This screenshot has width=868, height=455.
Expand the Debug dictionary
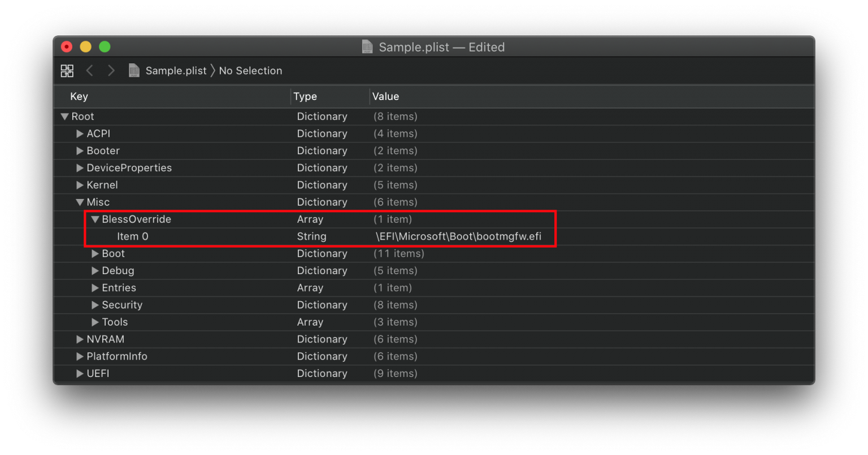pyautogui.click(x=95, y=271)
